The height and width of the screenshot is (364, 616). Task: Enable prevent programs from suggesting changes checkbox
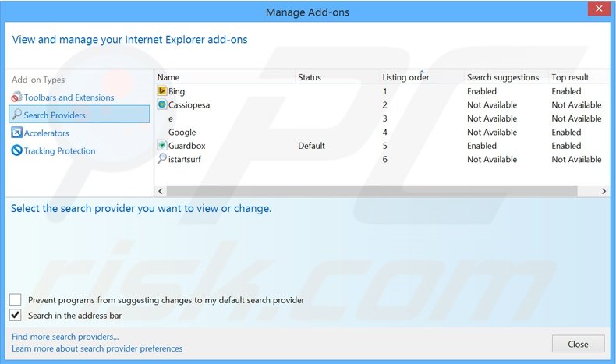[x=16, y=300]
